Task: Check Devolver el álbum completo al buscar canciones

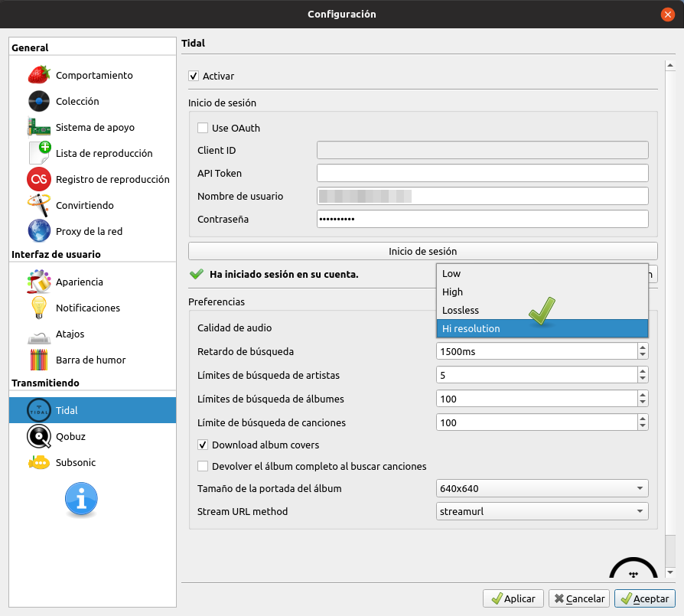Action: 203,466
